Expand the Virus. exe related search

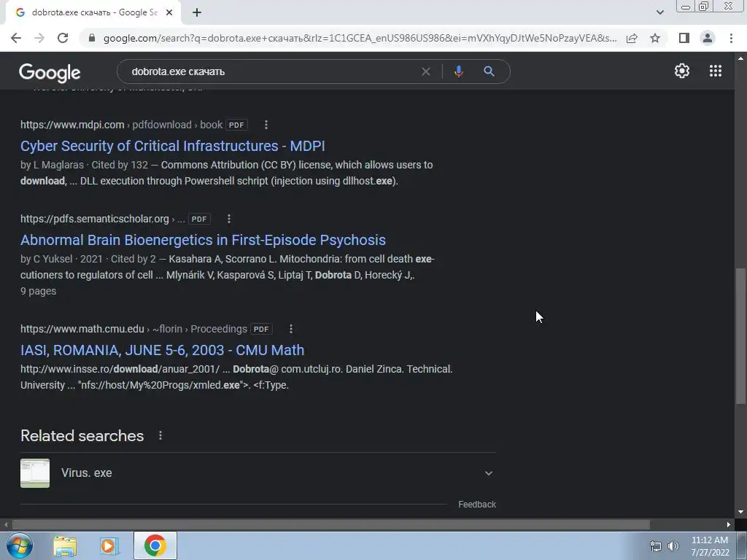[488, 472]
